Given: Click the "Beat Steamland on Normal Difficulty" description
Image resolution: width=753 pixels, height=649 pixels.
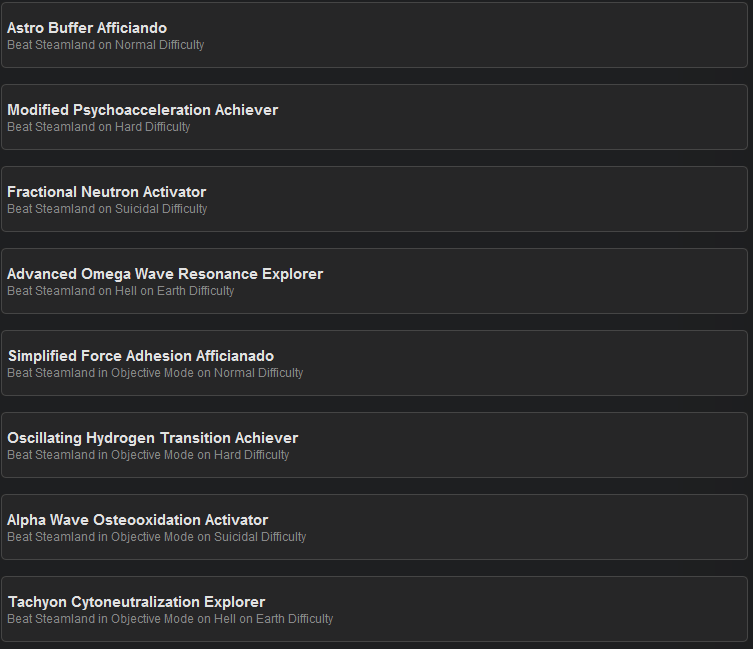Looking at the screenshot, I should [x=105, y=45].
